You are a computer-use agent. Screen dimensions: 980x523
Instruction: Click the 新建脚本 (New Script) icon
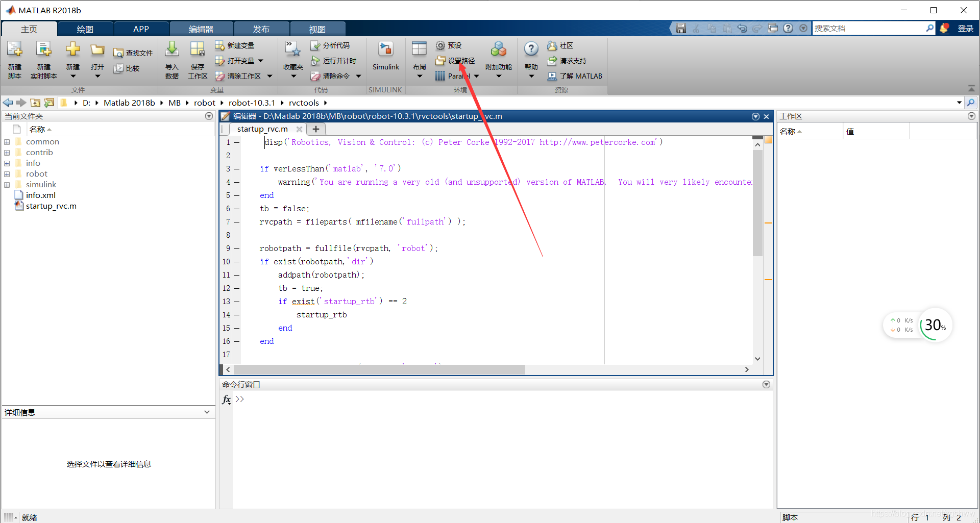point(15,49)
